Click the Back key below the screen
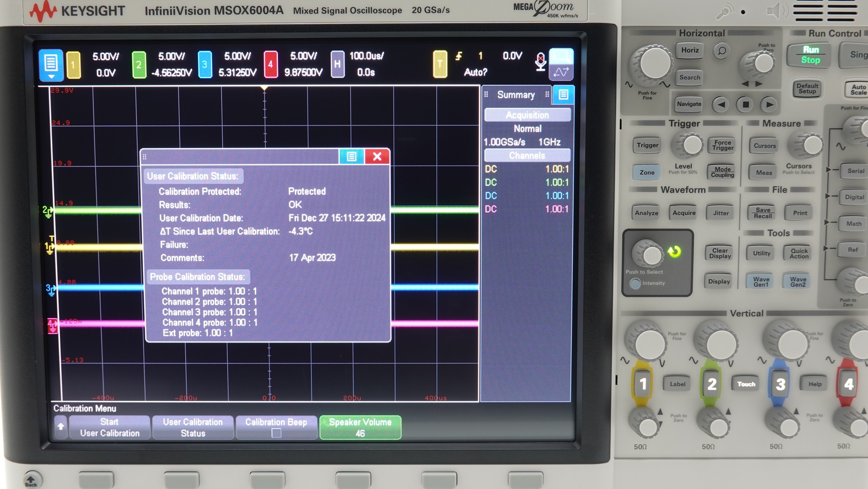Image resolution: width=868 pixels, height=489 pixels. pyautogui.click(x=31, y=479)
